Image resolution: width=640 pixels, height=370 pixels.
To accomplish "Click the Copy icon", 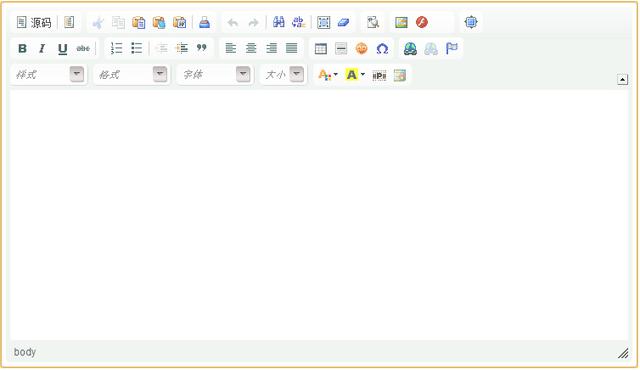I will click(x=118, y=22).
